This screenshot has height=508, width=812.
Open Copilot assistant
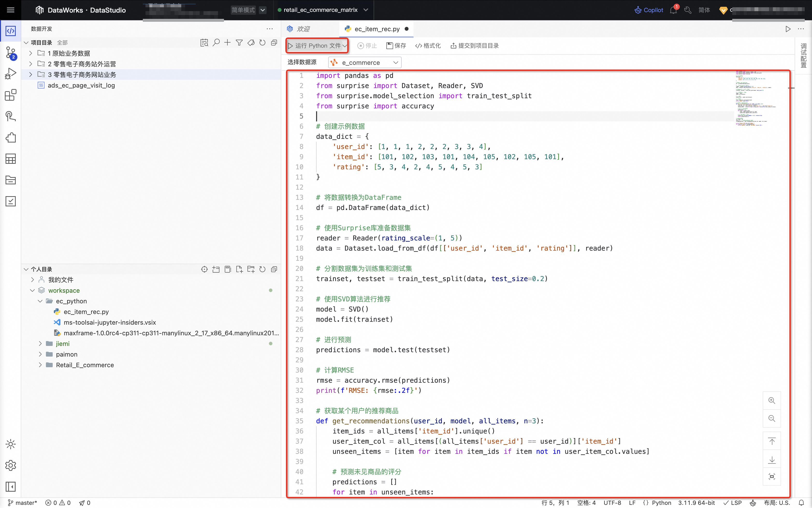(x=649, y=10)
